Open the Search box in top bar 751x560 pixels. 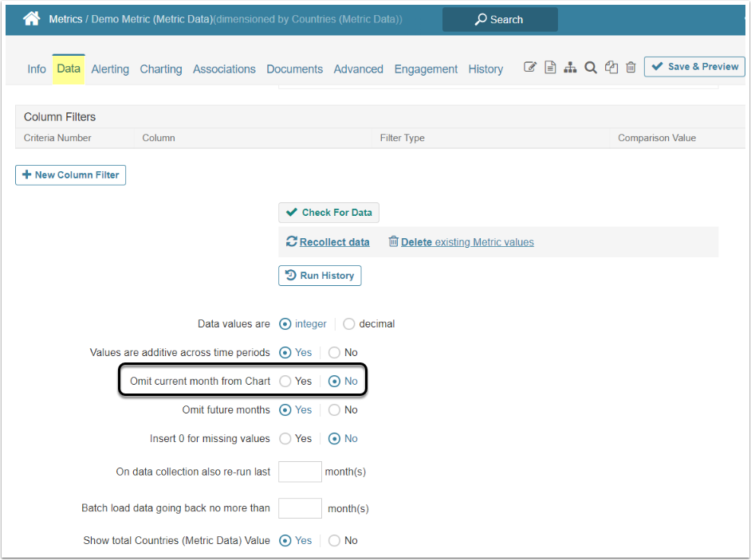click(500, 19)
